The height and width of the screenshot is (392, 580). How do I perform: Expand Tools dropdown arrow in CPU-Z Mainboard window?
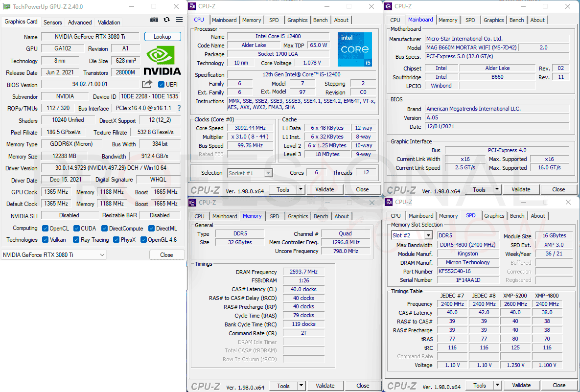click(497, 190)
